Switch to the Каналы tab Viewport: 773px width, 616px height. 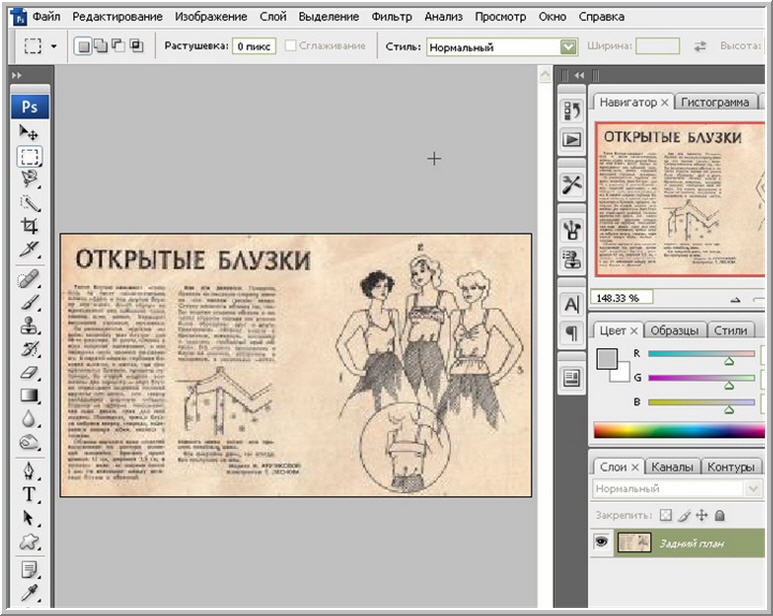tap(672, 467)
